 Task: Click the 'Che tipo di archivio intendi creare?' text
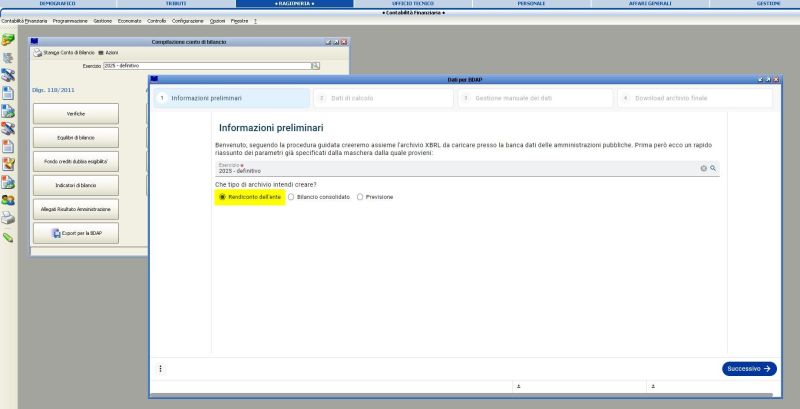point(265,184)
